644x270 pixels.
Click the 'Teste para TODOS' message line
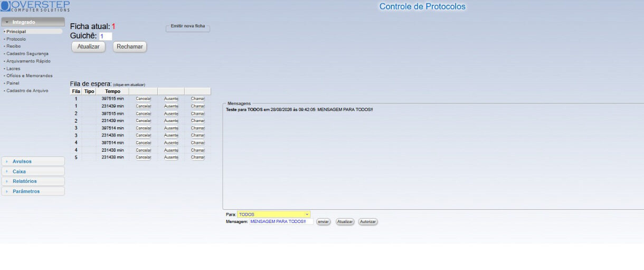click(299, 109)
